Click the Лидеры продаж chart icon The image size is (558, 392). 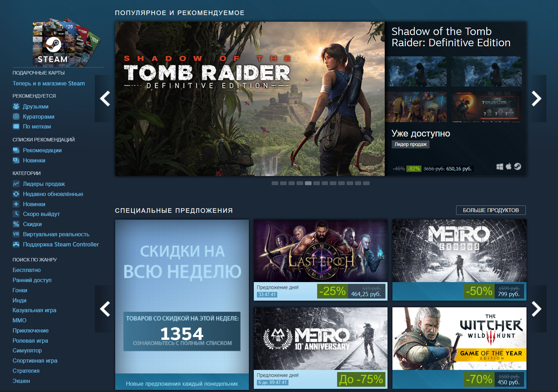pyautogui.click(x=16, y=184)
